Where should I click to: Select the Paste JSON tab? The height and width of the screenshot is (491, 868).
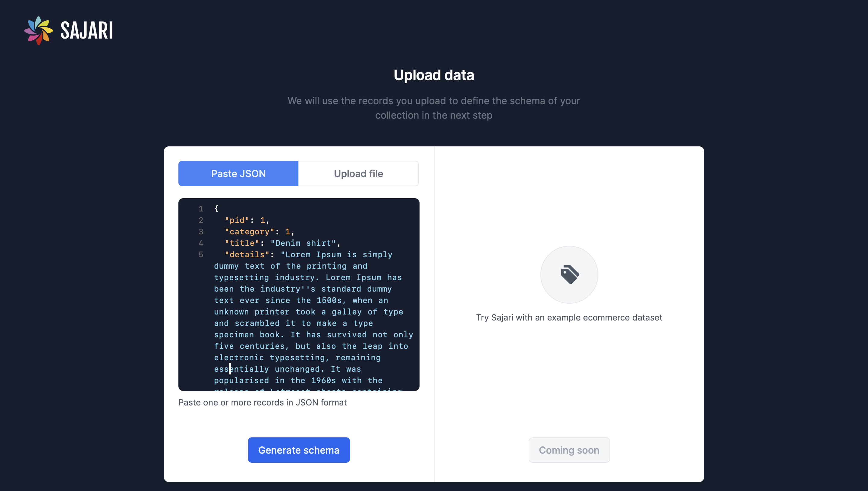point(238,173)
